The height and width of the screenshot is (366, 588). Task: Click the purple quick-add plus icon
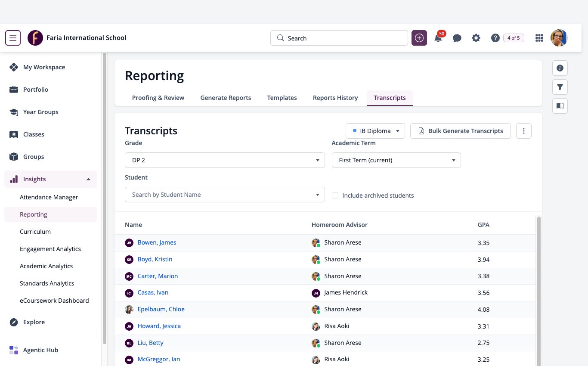[419, 38]
